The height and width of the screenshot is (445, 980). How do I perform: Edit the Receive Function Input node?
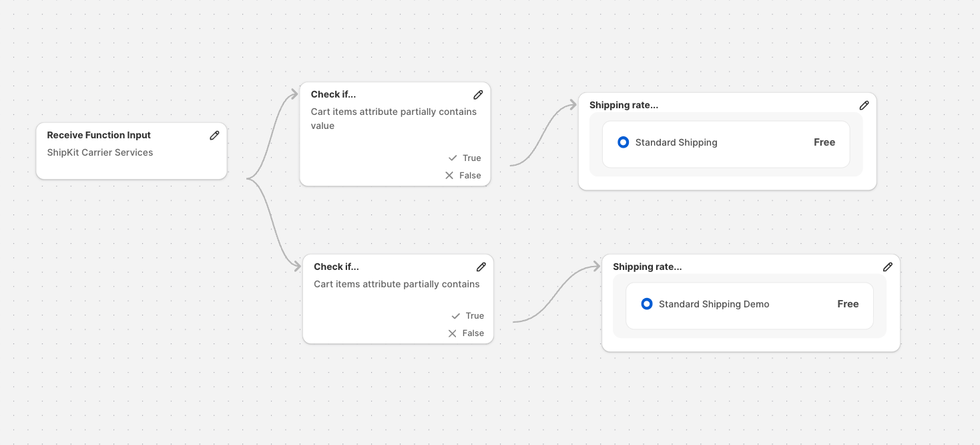[x=214, y=135]
